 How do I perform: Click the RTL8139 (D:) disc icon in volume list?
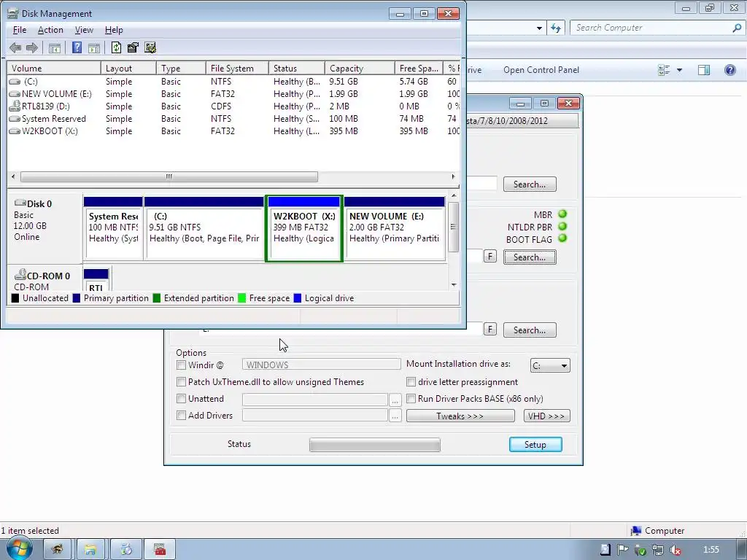pyautogui.click(x=15, y=106)
